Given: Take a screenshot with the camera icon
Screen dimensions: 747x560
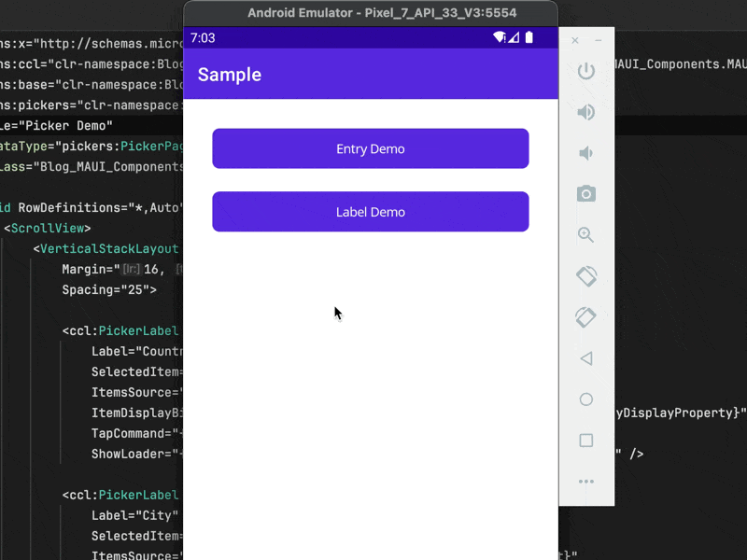Looking at the screenshot, I should tap(586, 194).
